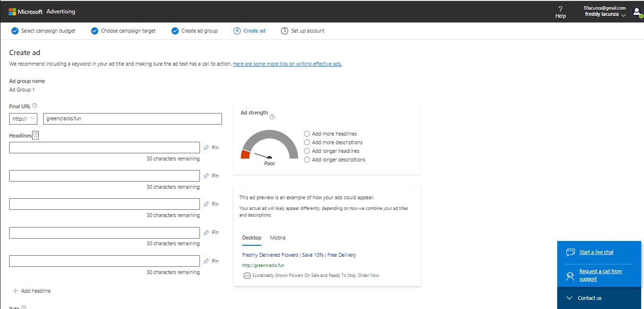Viewport: 644px width, 309px height.
Task: Click the Headlines help tooltip icon
Action: tap(35, 136)
